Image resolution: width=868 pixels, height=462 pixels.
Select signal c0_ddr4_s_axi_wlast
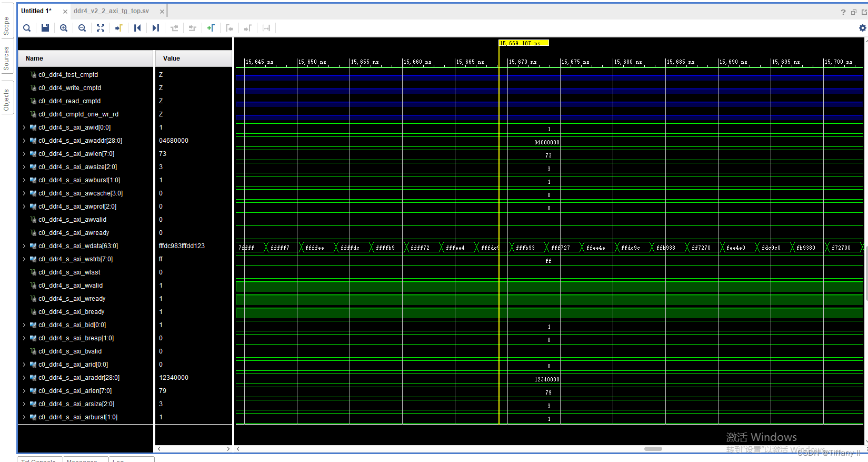point(69,272)
